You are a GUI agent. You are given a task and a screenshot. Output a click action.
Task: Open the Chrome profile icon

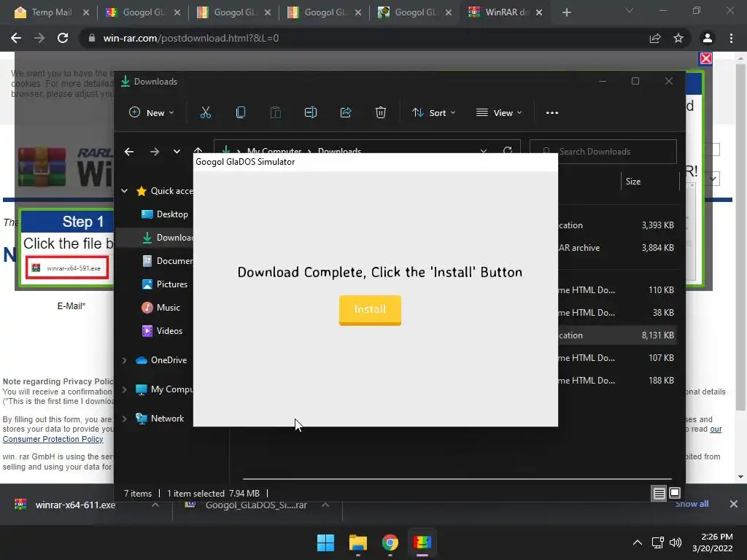[708, 38]
